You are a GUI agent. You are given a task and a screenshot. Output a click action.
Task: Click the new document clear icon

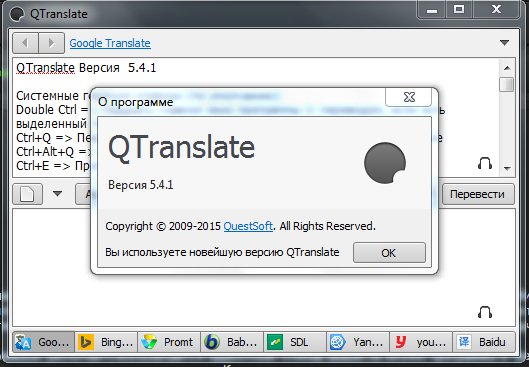[x=27, y=194]
